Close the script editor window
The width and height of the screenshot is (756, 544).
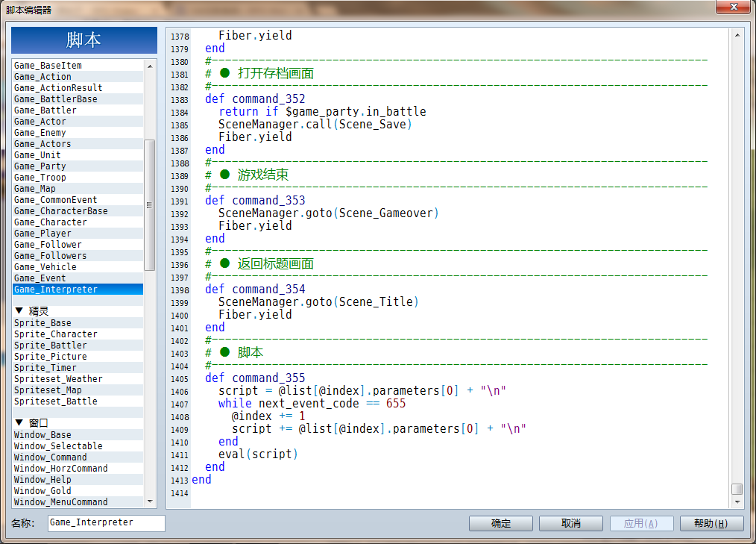pyautogui.click(x=734, y=7)
